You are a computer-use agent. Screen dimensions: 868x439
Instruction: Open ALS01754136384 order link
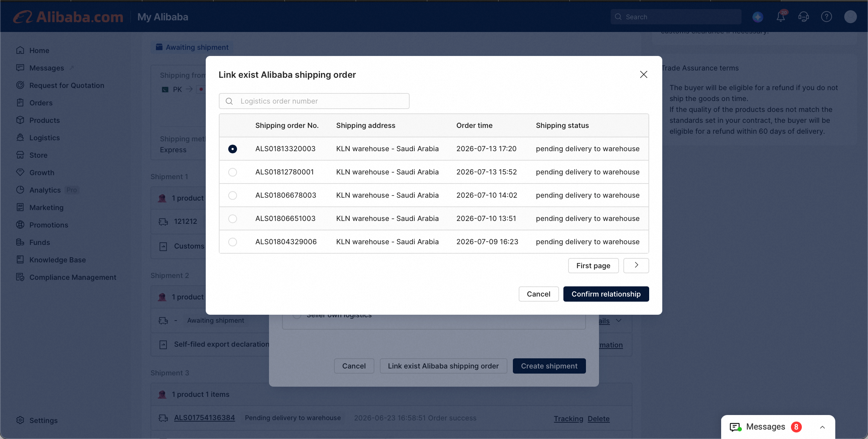205,418
